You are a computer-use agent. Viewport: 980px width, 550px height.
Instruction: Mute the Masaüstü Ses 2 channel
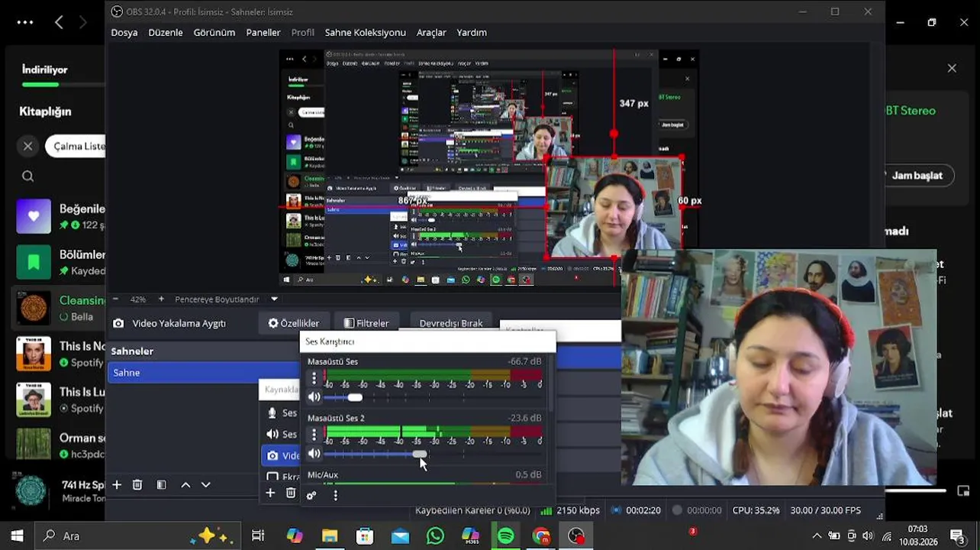314,454
